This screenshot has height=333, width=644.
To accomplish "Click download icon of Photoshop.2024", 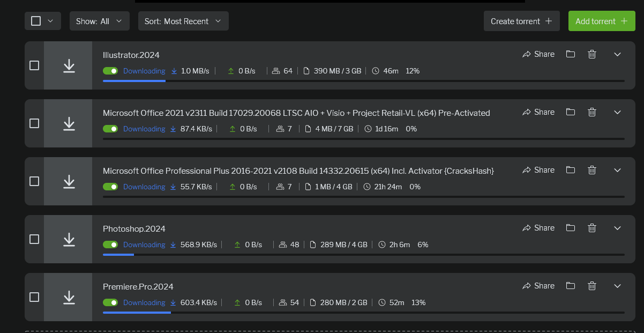I will pyautogui.click(x=69, y=239).
